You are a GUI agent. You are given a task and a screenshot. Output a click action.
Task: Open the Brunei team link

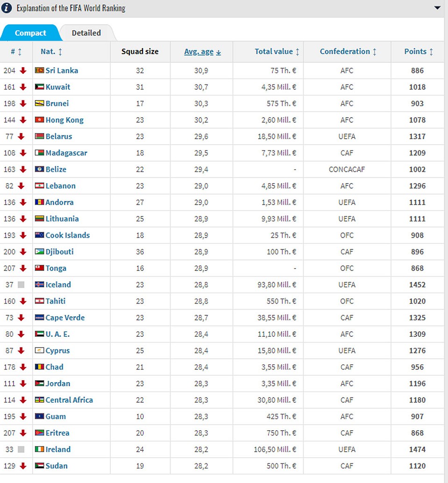57,104
